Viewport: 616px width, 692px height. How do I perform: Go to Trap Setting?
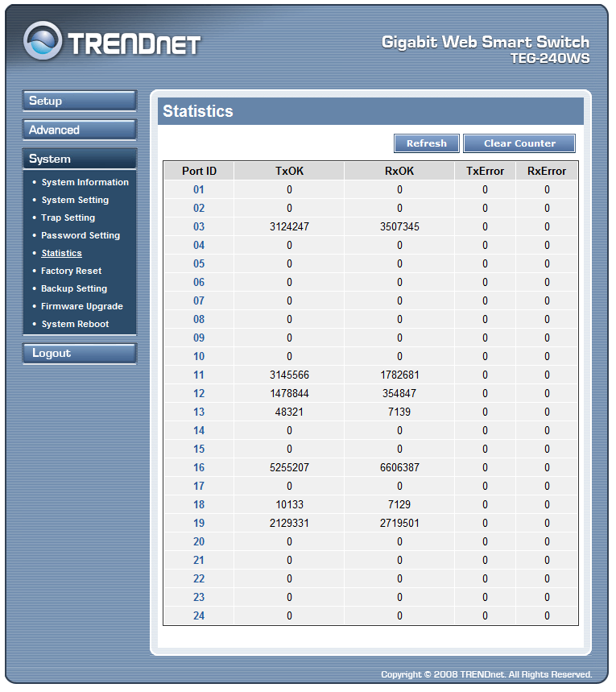coord(68,218)
